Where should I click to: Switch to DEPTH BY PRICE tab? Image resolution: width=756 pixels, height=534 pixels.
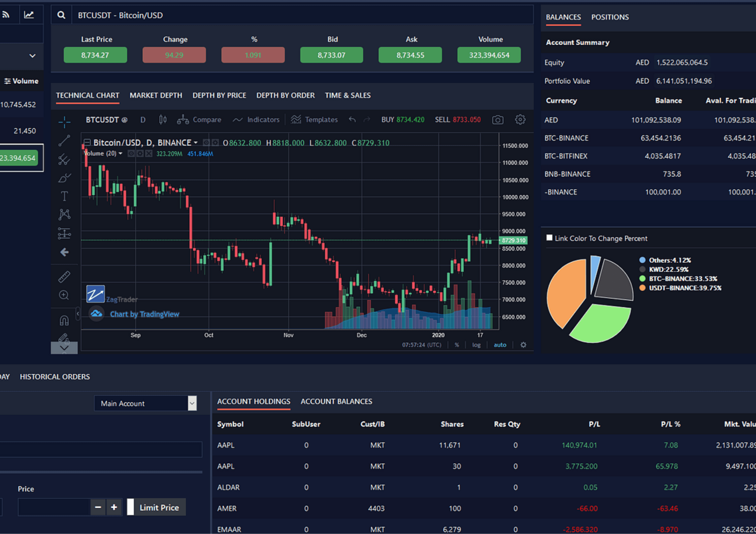coord(219,95)
